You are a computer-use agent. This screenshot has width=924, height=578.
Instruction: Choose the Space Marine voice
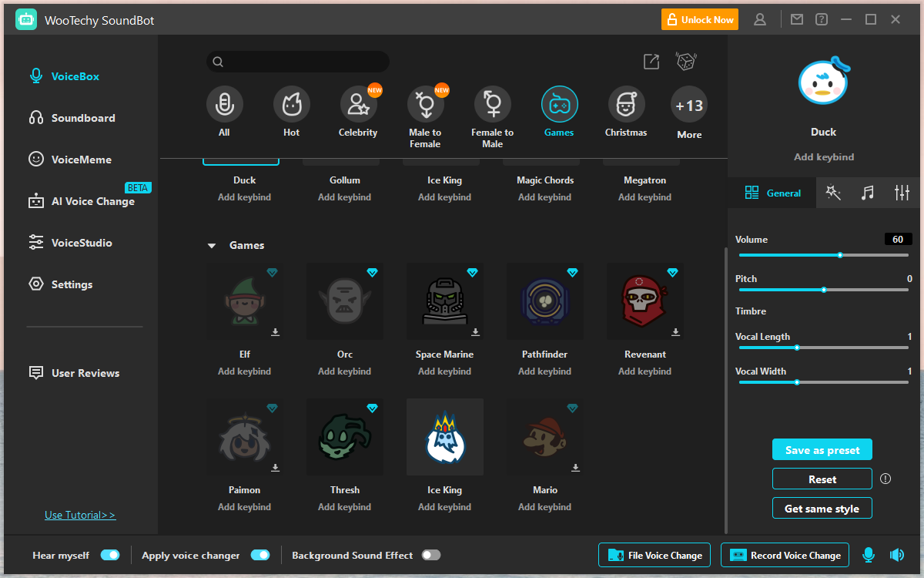(x=445, y=301)
